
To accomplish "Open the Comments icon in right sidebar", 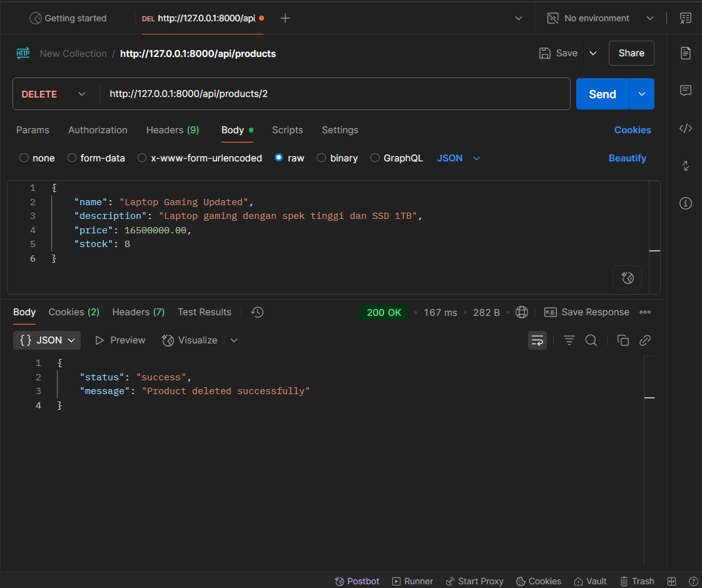I will coord(686,91).
